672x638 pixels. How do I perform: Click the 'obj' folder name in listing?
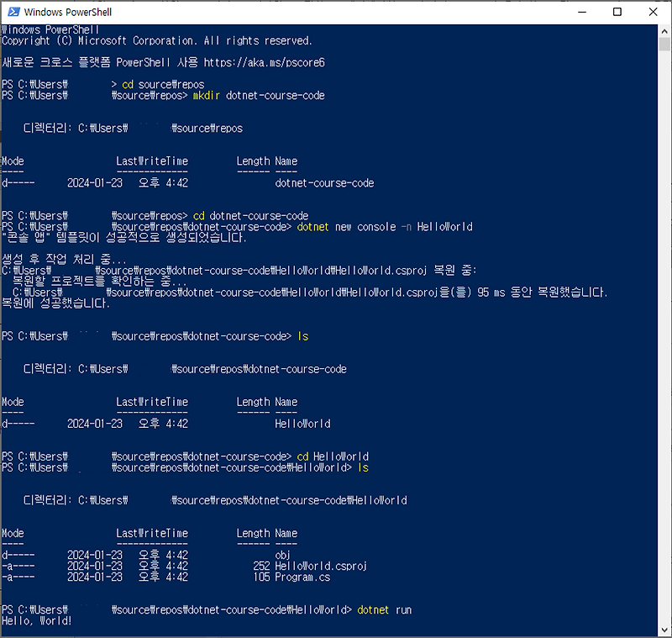(283, 556)
